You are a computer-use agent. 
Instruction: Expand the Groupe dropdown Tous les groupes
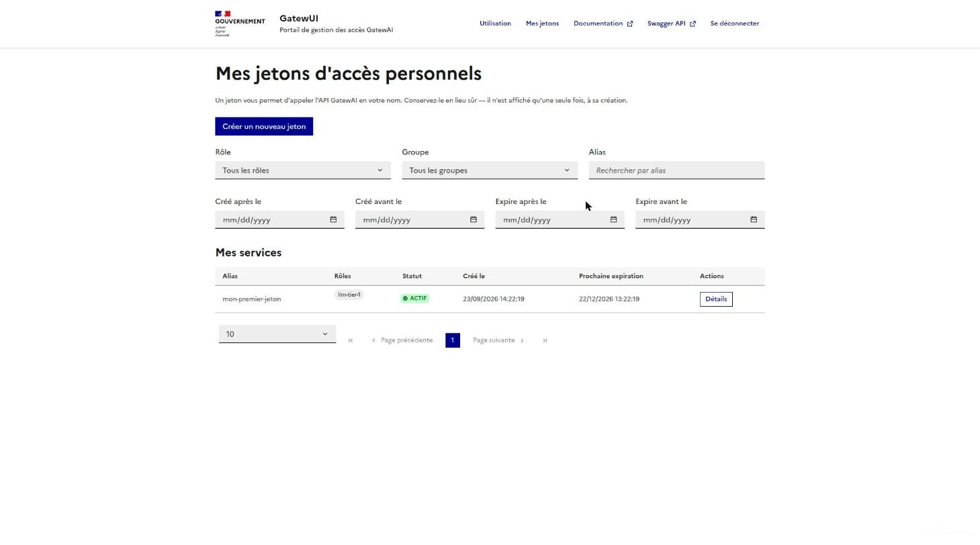coord(490,170)
